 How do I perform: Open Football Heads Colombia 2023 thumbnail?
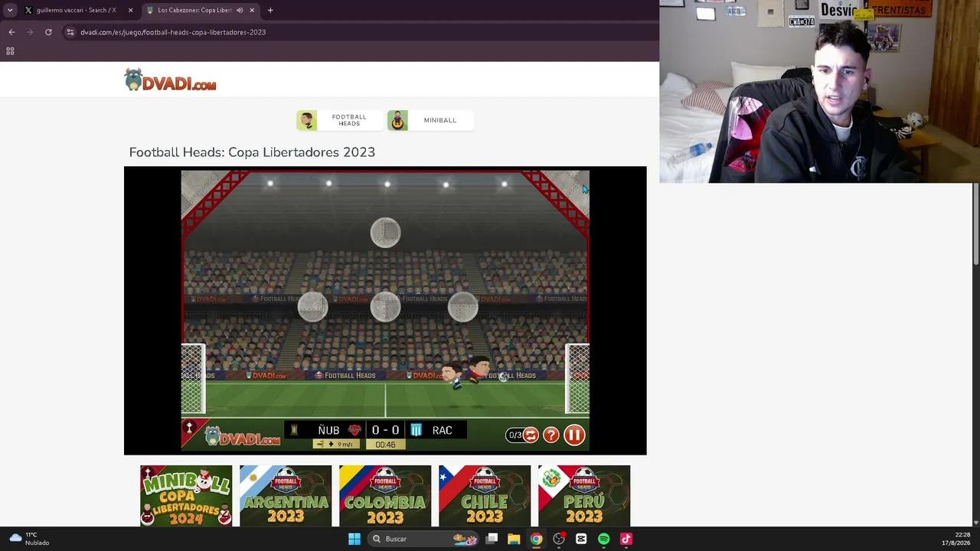click(385, 496)
